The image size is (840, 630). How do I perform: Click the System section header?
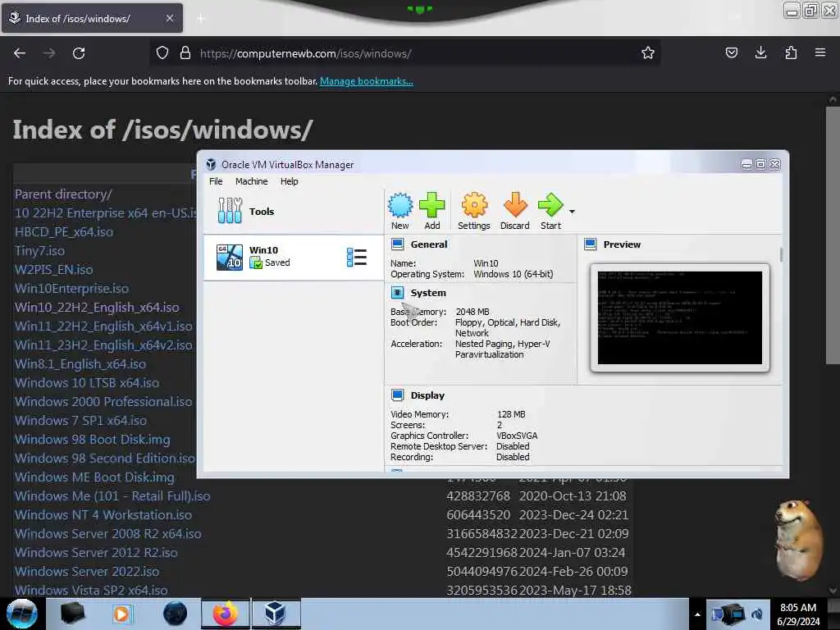coord(428,293)
